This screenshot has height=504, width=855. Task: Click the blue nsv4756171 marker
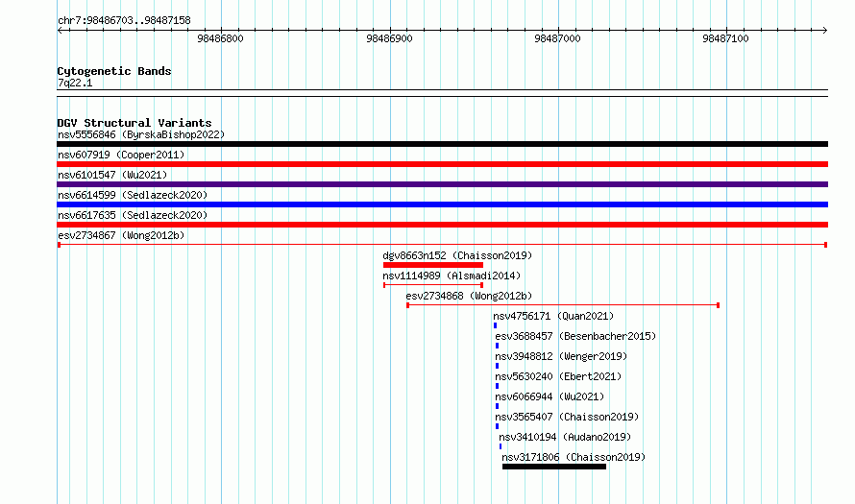click(495, 325)
